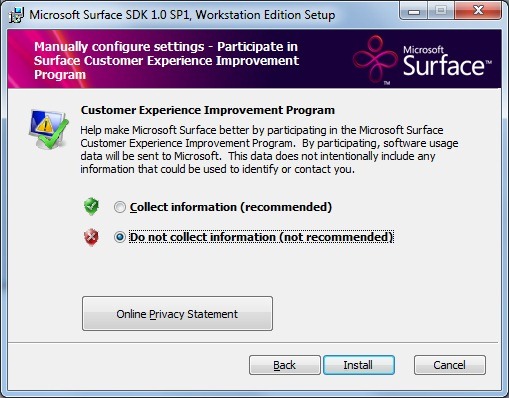Click the installer icon in the title bar
509x398 pixels.
(16, 15)
